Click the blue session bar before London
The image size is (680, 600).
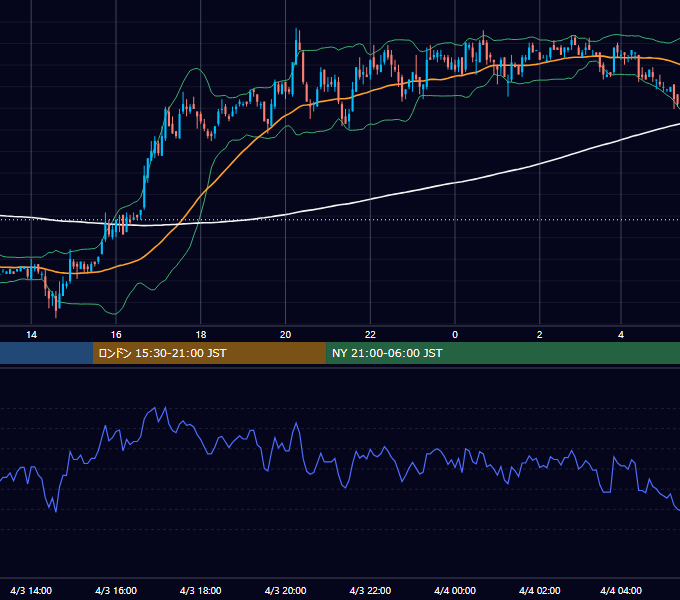[46, 353]
